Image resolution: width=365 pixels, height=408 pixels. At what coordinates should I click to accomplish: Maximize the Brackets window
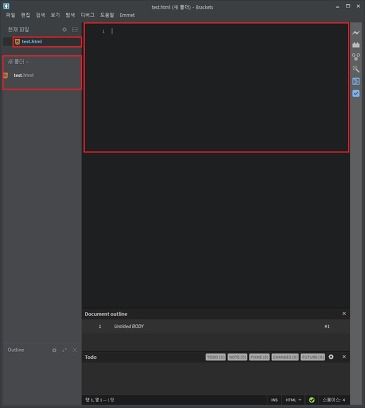pos(348,6)
